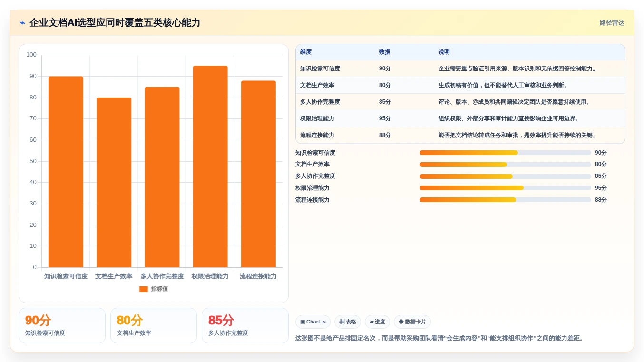
Task: Click the 权限治理能力 x-axis label
Action: click(x=210, y=276)
